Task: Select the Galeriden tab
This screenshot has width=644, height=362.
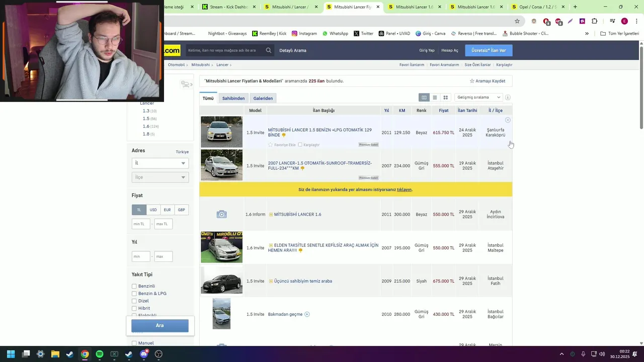Action: pyautogui.click(x=263, y=99)
